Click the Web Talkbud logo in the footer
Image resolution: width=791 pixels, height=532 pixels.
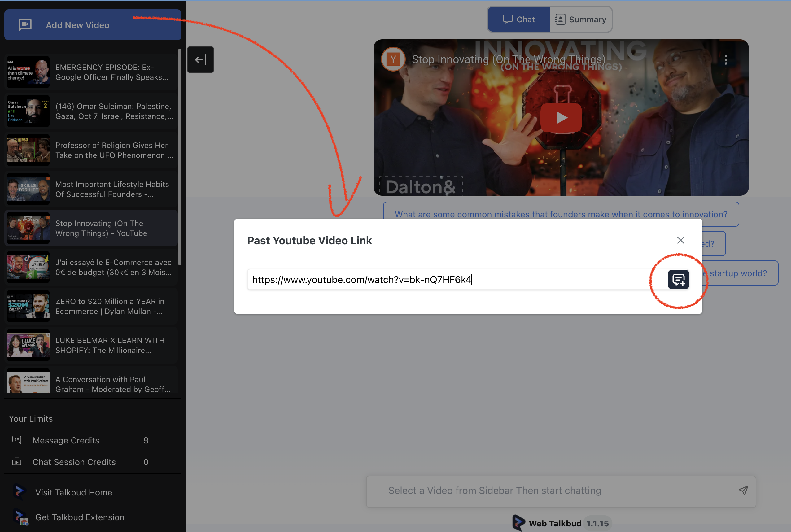518,523
